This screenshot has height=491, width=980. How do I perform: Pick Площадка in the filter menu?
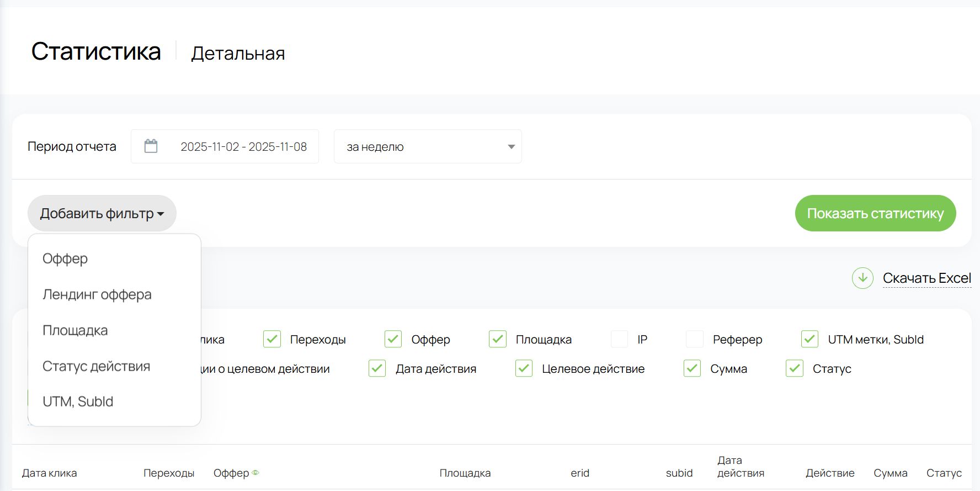75,330
